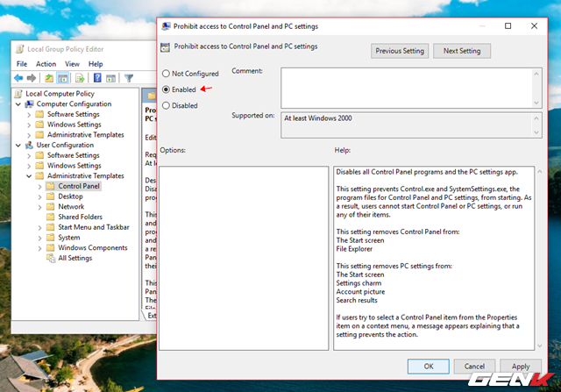This screenshot has width=561, height=392.
Task: Collapse Administrative Templates under User Configuration
Action: point(29,176)
